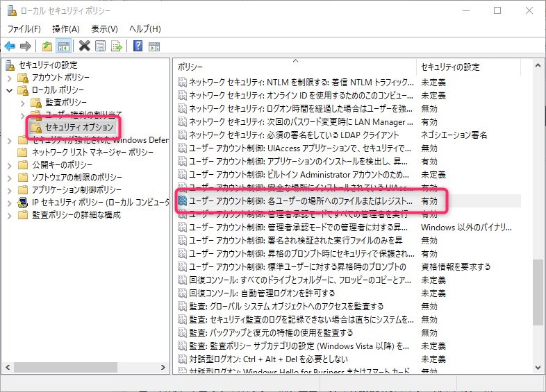Click the policy list scroll-up arrow
Viewport: 546px width, 392px height.
pyautogui.click(x=538, y=65)
